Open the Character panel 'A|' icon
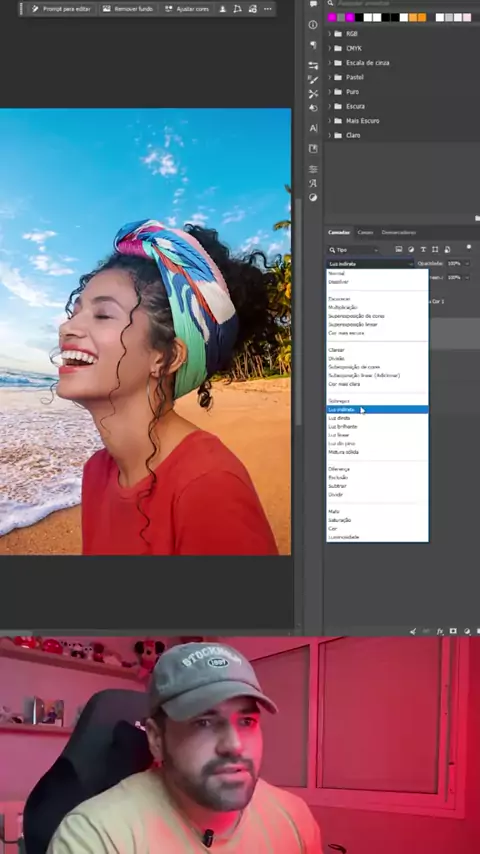480x854 pixels. click(313, 129)
